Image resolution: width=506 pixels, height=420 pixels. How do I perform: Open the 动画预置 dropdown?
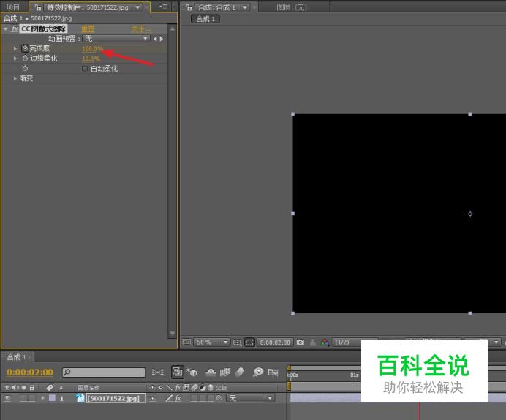point(116,39)
